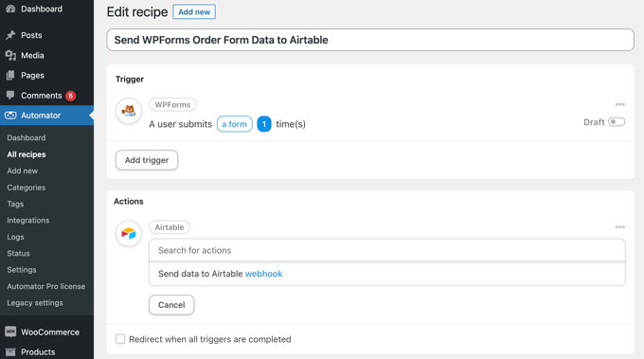Open Status submenu item

[x=18, y=254]
